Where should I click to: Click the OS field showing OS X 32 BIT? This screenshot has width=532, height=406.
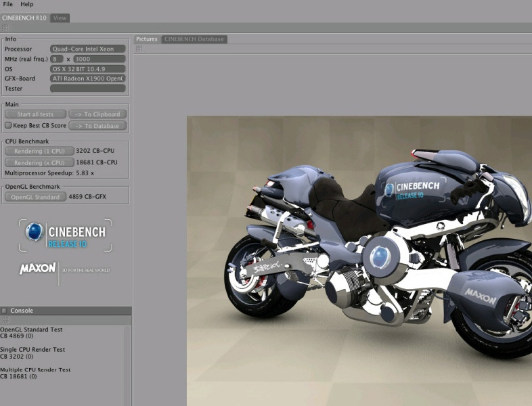88,69
